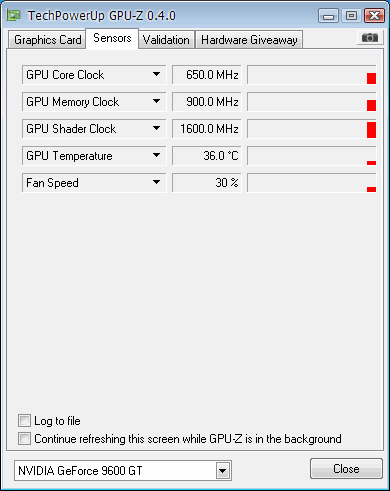Switch to the Graphics Card tab
390x491 pixels.
(x=47, y=40)
